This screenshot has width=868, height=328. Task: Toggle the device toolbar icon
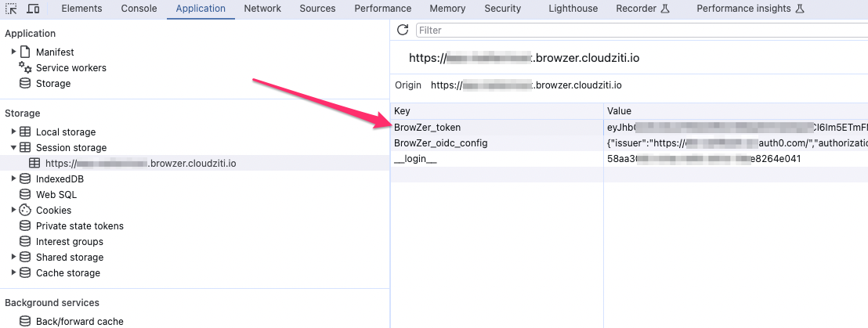[x=34, y=9]
